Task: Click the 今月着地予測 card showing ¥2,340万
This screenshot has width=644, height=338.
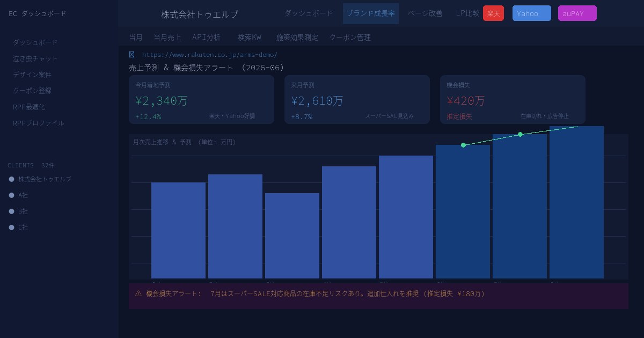Action: (201, 99)
